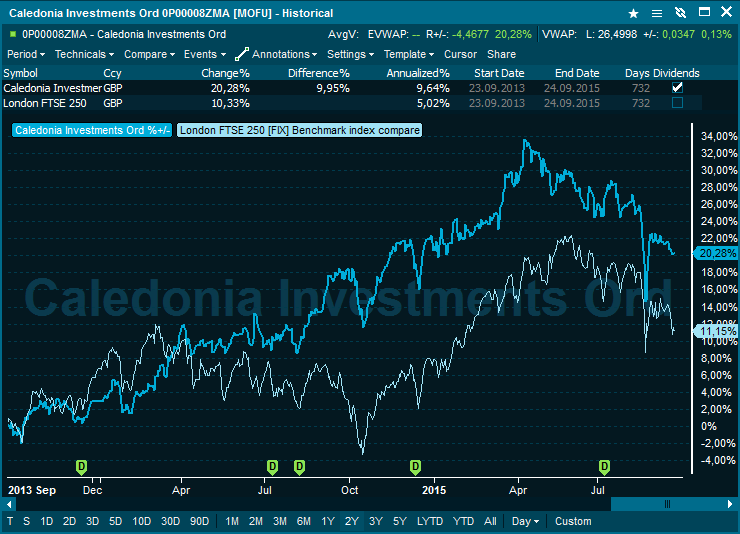Image resolution: width=740 pixels, height=534 pixels.
Task: Click End Date 24.09.2015 in FTSE 250 row
Action: coord(572,103)
